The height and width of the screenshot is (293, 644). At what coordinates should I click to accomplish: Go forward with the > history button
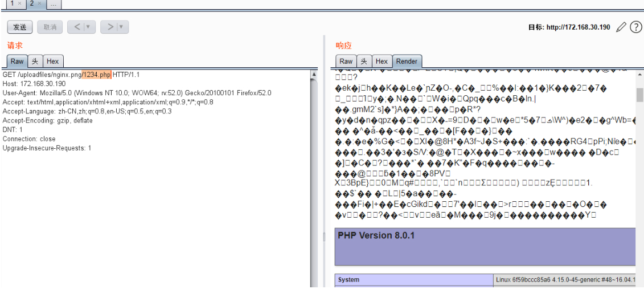110,27
